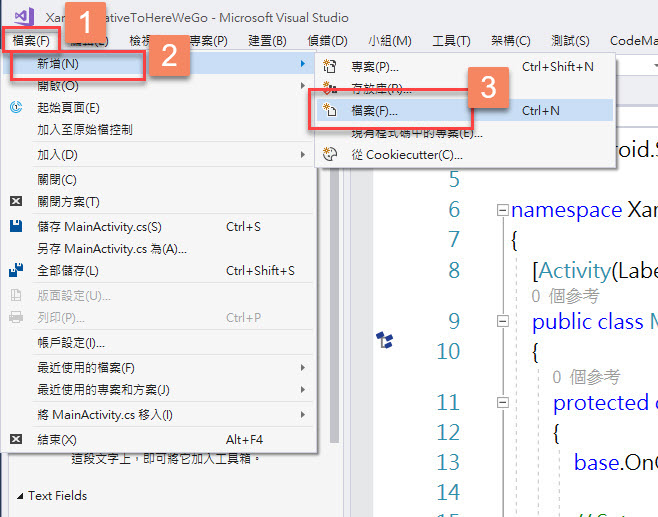Collapse the namespace code block
The height and width of the screenshot is (517, 658).
click(502, 209)
